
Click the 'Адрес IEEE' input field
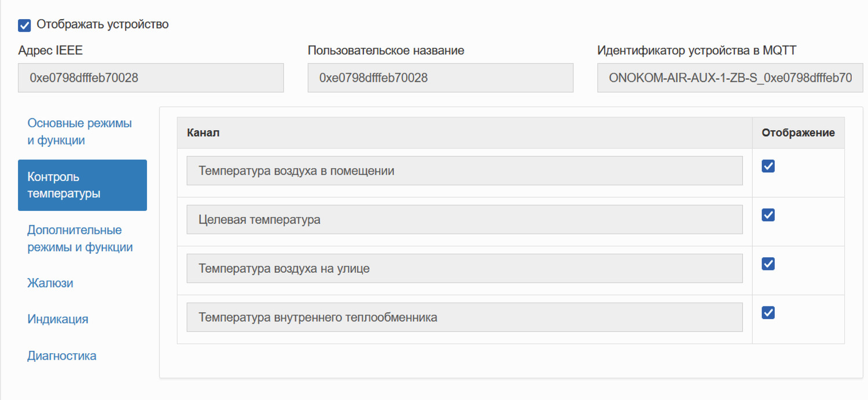click(x=150, y=77)
